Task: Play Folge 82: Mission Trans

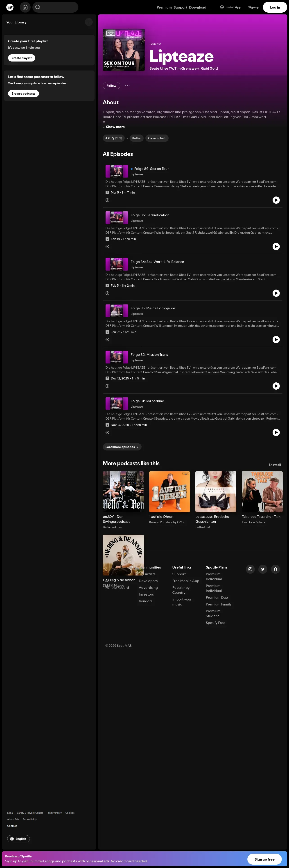Action: tap(276, 386)
